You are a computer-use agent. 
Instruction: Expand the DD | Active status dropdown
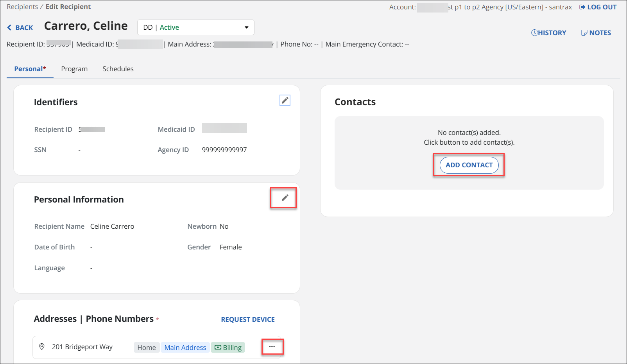click(195, 27)
